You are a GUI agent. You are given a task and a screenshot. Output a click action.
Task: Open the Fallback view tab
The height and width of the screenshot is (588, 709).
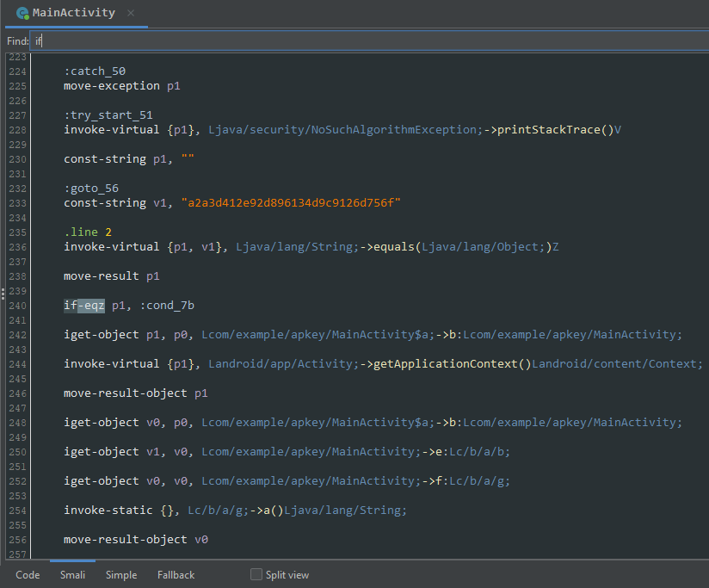tap(176, 575)
